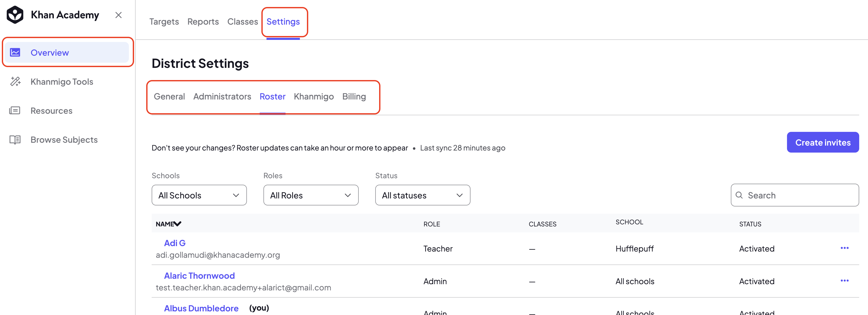Viewport: 868px width, 315px height.
Task: Select the Settings tab
Action: pos(283,22)
